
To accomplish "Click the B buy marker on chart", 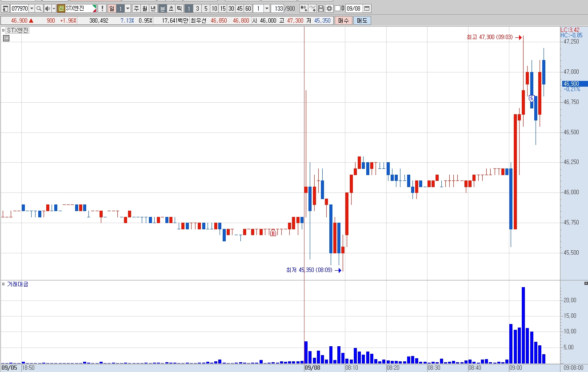I will tap(273, 233).
